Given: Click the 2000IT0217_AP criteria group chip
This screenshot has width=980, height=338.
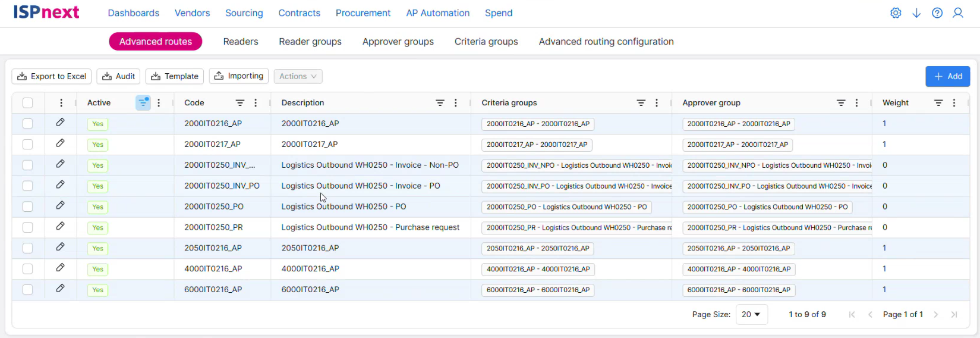Looking at the screenshot, I should 537,145.
